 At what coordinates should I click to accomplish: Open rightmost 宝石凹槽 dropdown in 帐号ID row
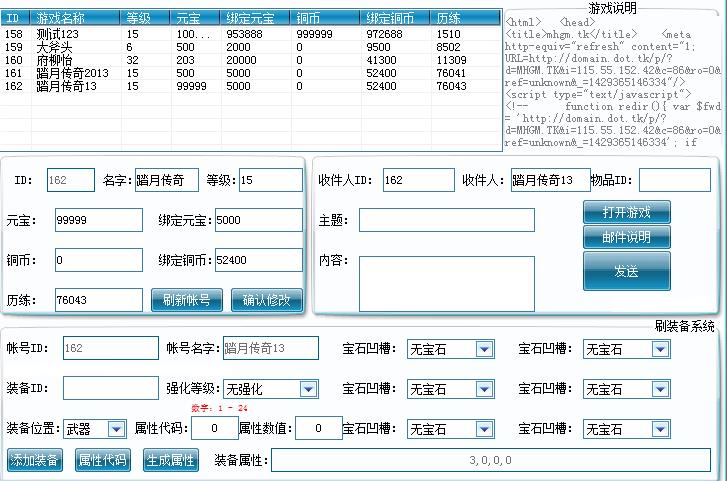coord(627,349)
